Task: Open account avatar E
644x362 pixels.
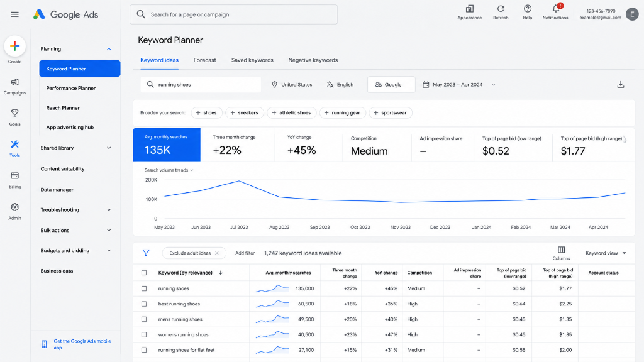Action: [x=632, y=14]
